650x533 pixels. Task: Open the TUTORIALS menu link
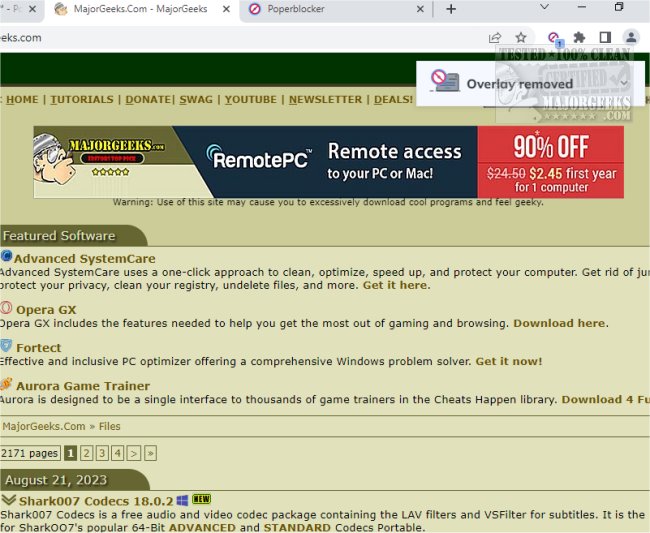82,99
